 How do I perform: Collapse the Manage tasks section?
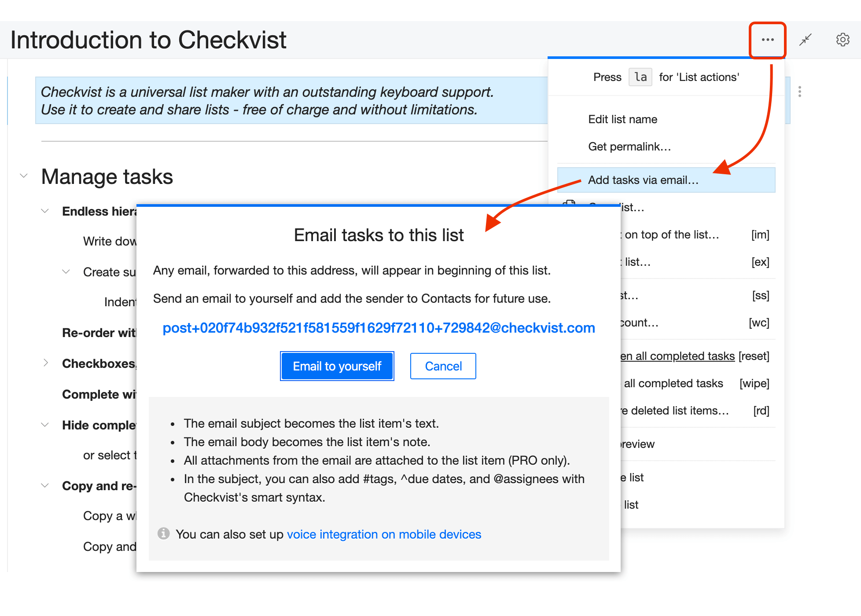point(24,176)
